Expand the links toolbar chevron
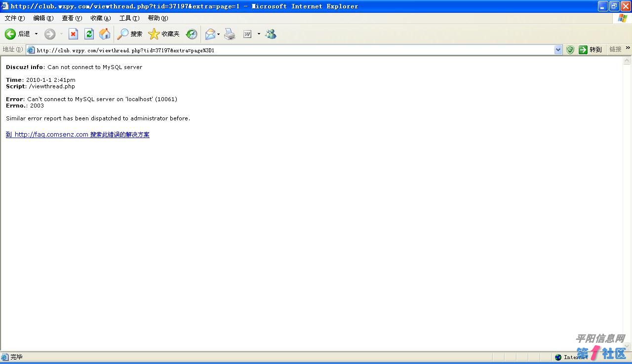Image resolution: width=632 pixels, height=364 pixels. click(x=628, y=48)
